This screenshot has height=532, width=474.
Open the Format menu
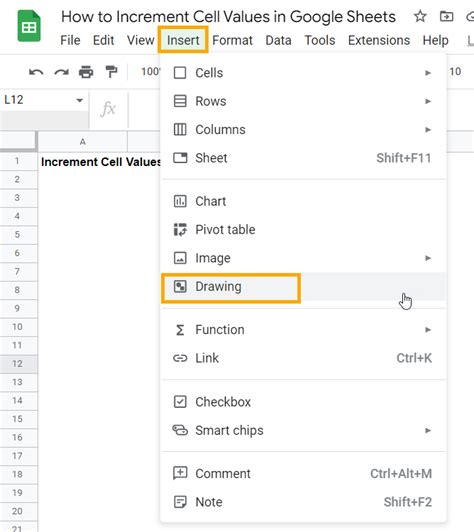(x=232, y=40)
